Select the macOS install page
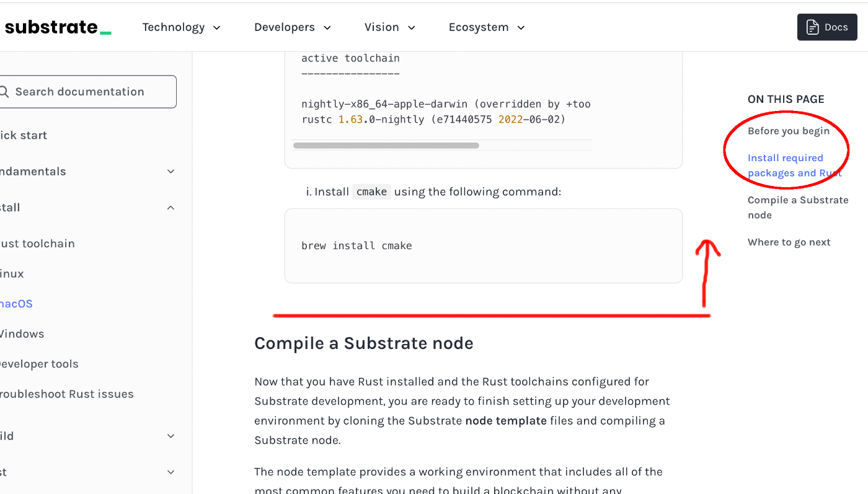Viewport: 868px width, 494px height. point(16,304)
